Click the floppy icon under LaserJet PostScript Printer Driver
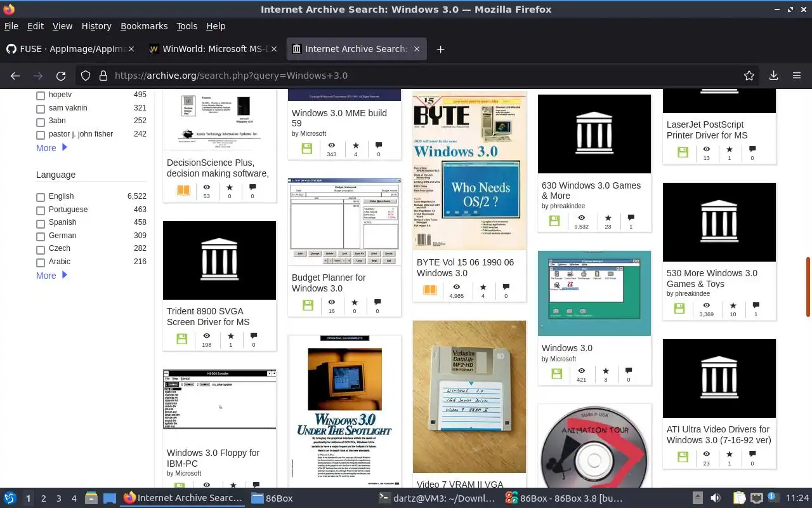Viewport: 812px width, 508px height. click(683, 152)
